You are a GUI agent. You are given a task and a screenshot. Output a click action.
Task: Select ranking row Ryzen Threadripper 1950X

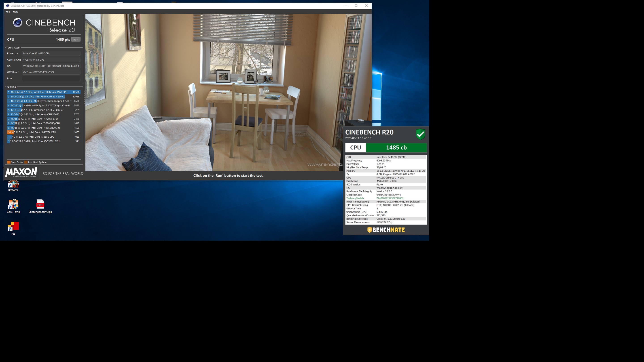point(44,101)
